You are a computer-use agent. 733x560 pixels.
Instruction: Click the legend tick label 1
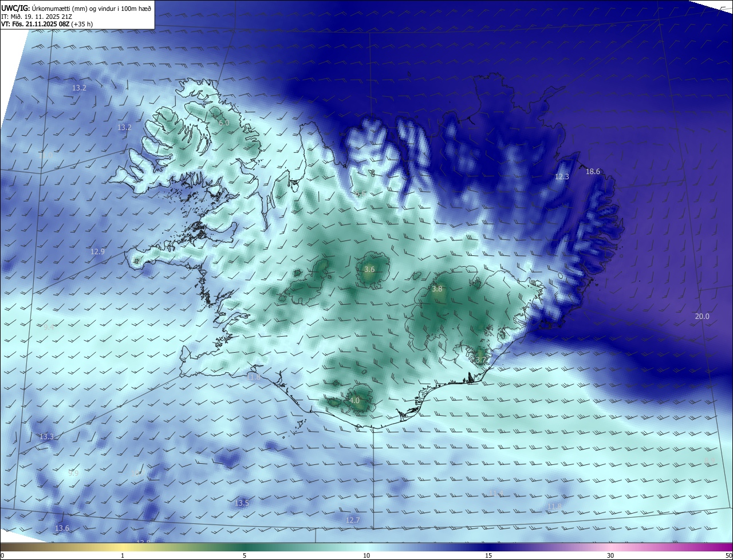(x=123, y=555)
